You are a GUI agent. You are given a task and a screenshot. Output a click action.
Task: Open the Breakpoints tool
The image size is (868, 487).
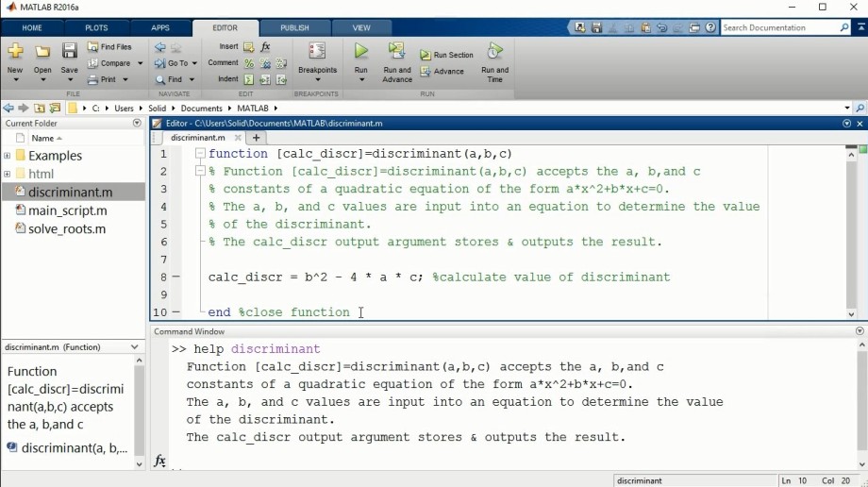point(317,53)
